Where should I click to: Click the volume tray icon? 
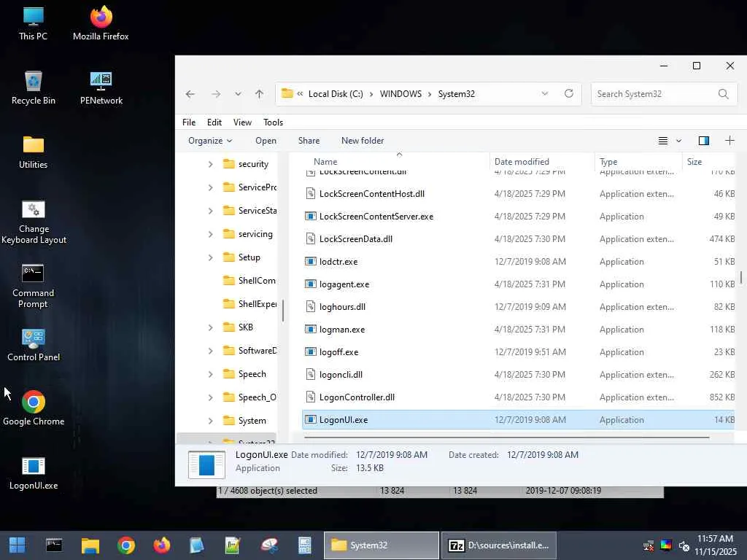(684, 545)
